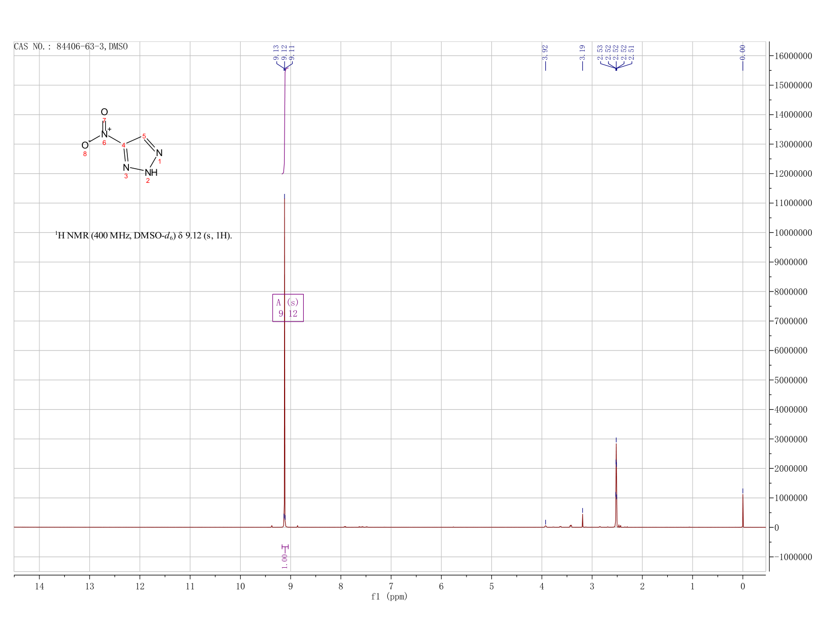
Task: Click the integral curve above 9 ppm peak
Action: [285, 121]
